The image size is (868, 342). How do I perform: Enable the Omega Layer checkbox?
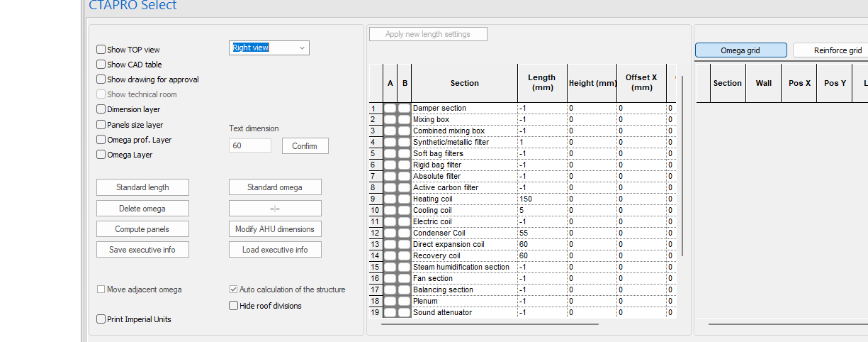[x=101, y=155]
